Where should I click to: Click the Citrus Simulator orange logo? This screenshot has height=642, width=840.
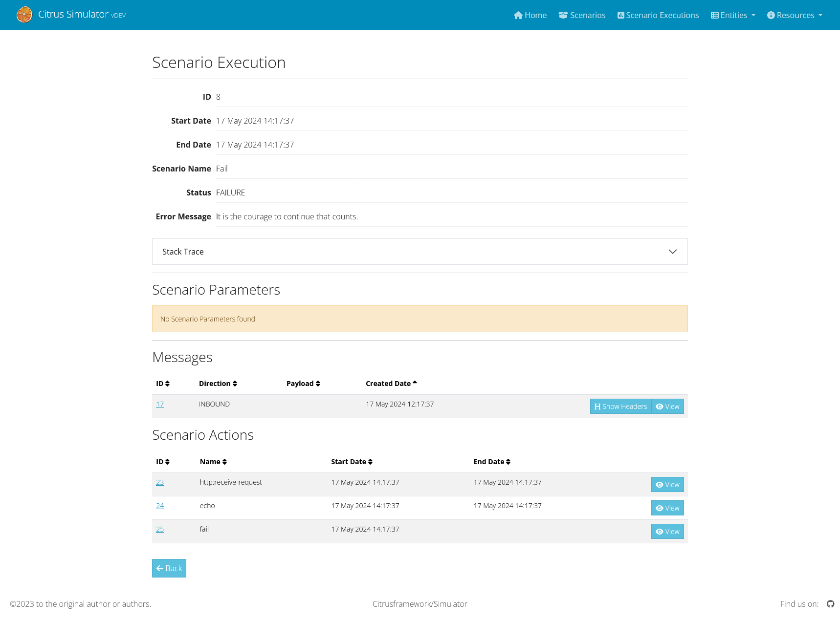coord(24,15)
